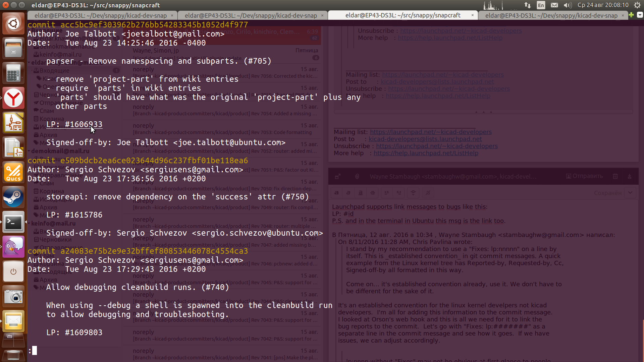Click the Отправить send button
The width and height of the screenshot is (644, 362).
coord(584,176)
